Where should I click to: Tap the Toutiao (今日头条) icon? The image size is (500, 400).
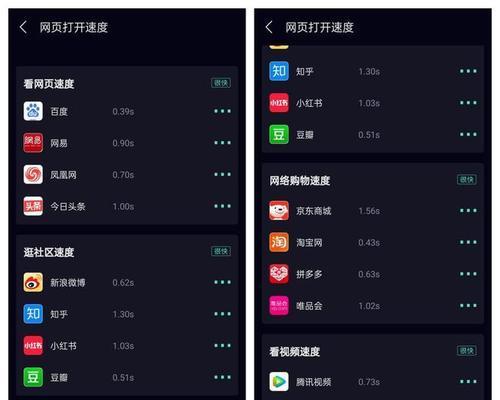[x=33, y=206]
